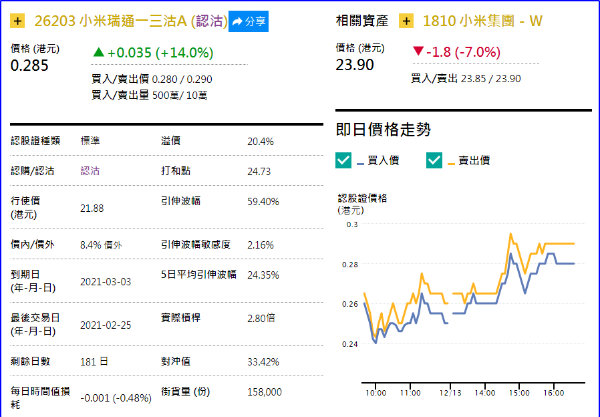Uncheck the 賣出價 line checkbox
This screenshot has width=600, height=417.
point(434,160)
